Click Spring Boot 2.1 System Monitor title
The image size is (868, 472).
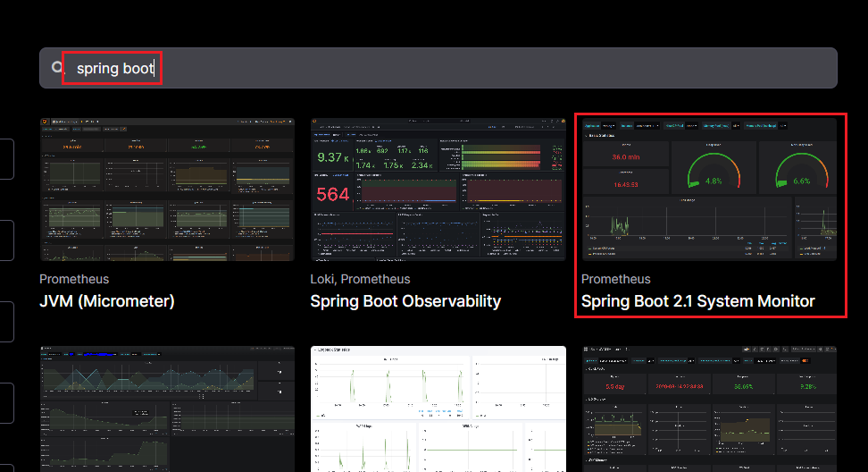(698, 301)
